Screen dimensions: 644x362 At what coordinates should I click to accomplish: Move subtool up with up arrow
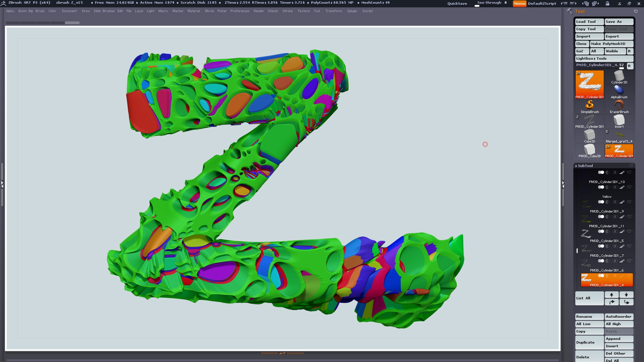[611, 295]
